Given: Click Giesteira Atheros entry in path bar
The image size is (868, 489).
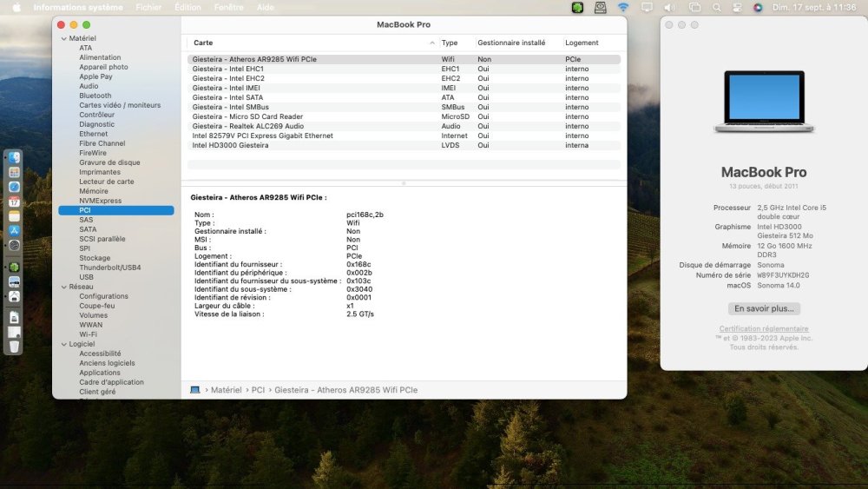Looking at the screenshot, I should tap(346, 390).
